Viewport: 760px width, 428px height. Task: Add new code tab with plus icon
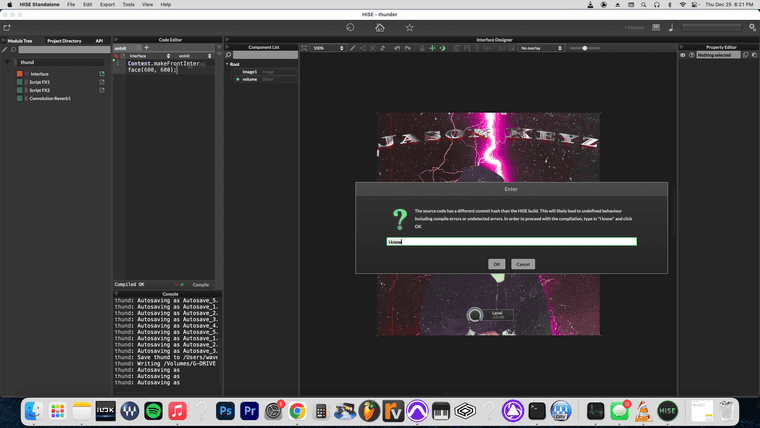[x=146, y=48]
